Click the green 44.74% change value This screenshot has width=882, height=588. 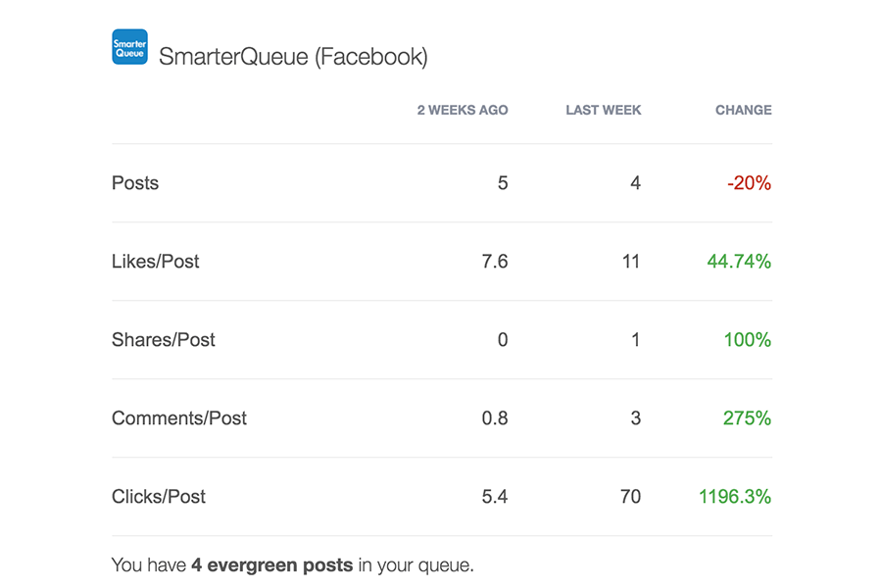point(739,261)
